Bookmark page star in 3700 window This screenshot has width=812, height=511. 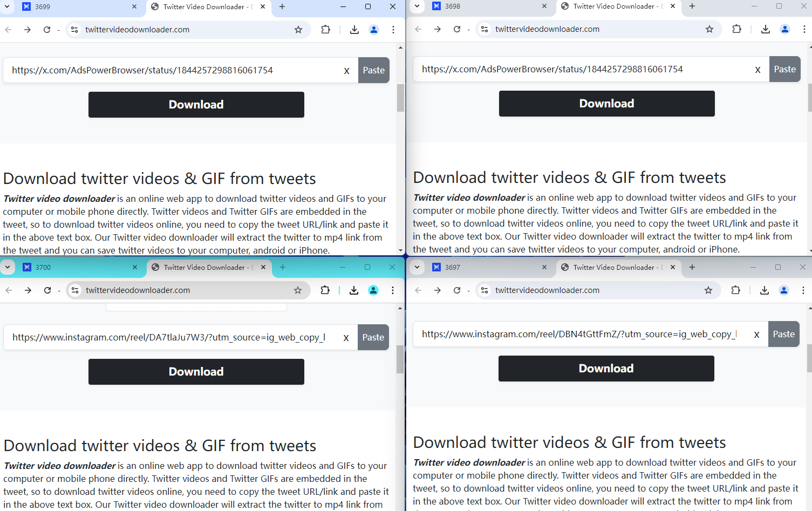tap(298, 290)
